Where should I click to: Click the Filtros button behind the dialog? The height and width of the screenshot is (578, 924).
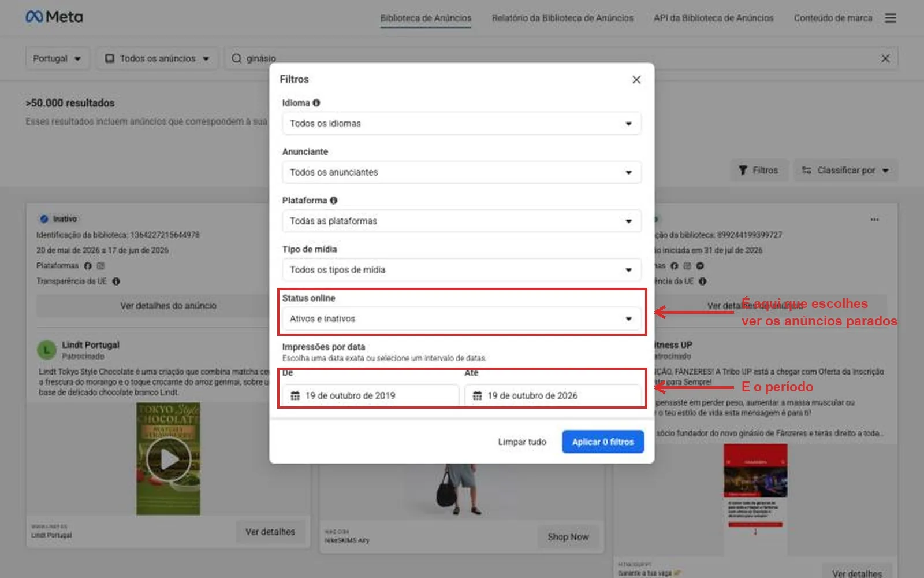click(x=759, y=171)
